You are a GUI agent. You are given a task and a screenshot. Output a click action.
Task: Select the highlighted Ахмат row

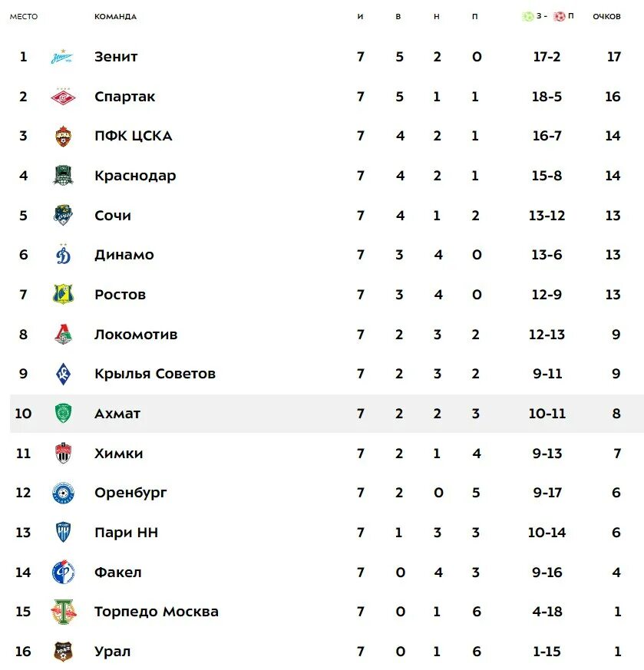pyautogui.click(x=326, y=414)
